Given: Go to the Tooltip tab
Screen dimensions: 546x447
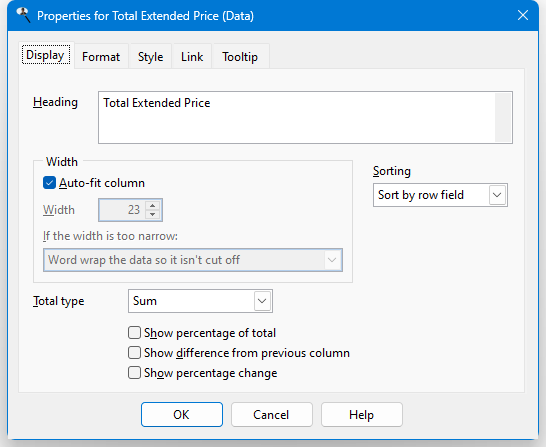Looking at the screenshot, I should pos(240,56).
